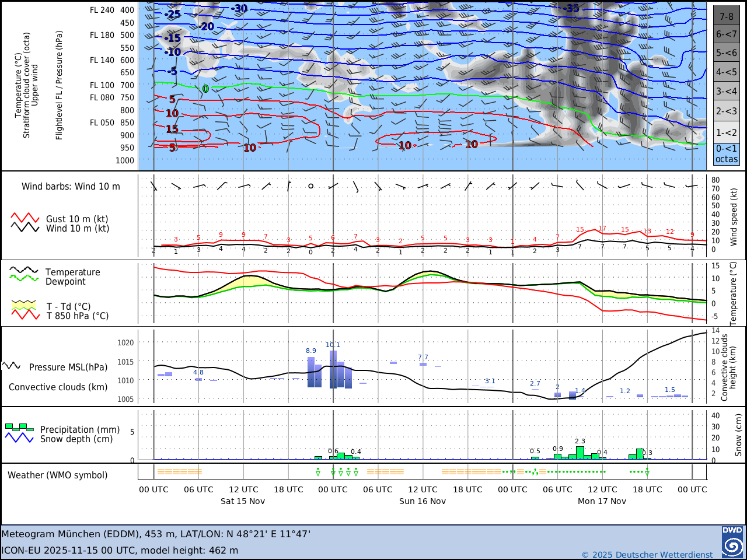Click the Convective clouds (km) label
Viewport: 747px width, 560px height.
point(58,387)
